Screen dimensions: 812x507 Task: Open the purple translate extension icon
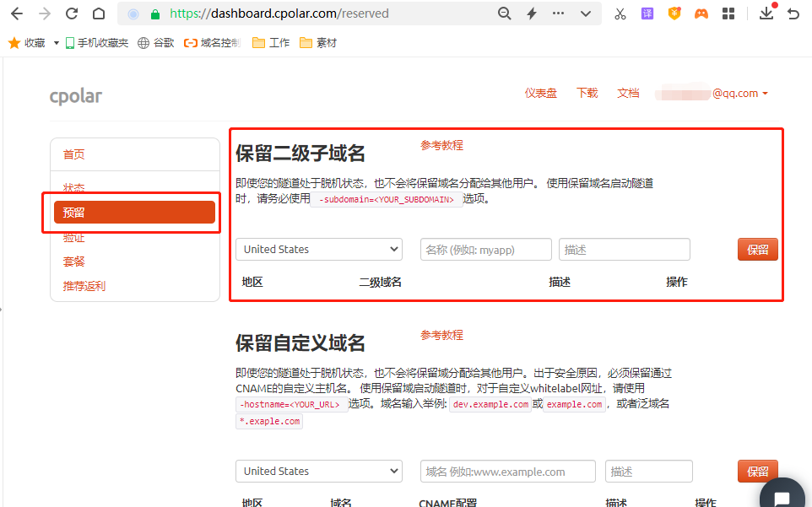tap(647, 14)
